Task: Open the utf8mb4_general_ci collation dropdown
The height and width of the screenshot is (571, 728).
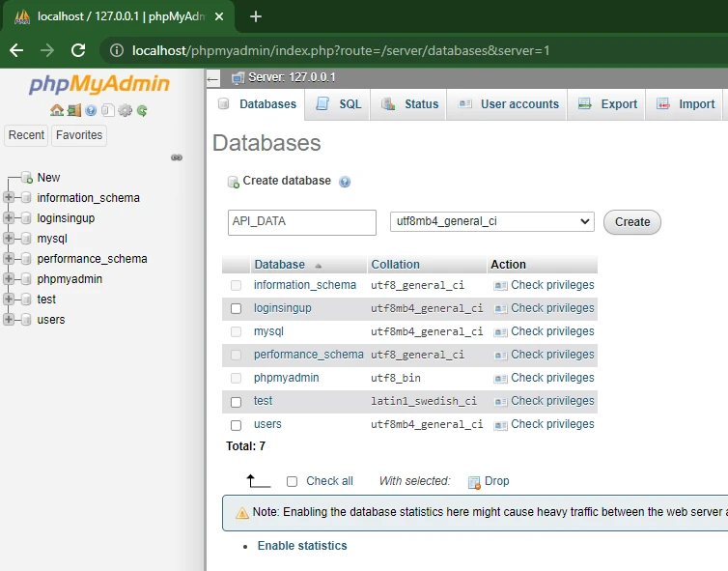Action: 491,221
